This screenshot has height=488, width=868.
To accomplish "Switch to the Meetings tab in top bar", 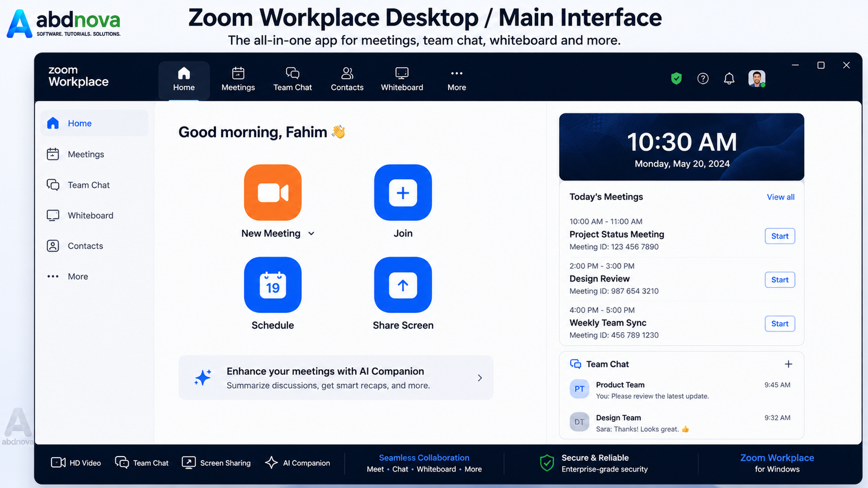I will click(238, 80).
